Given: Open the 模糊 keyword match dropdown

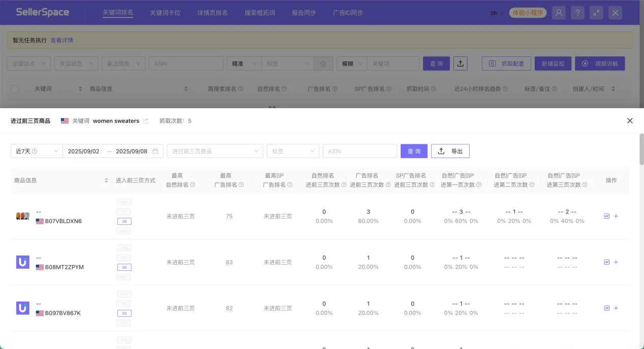Looking at the screenshot, I should click(352, 64).
